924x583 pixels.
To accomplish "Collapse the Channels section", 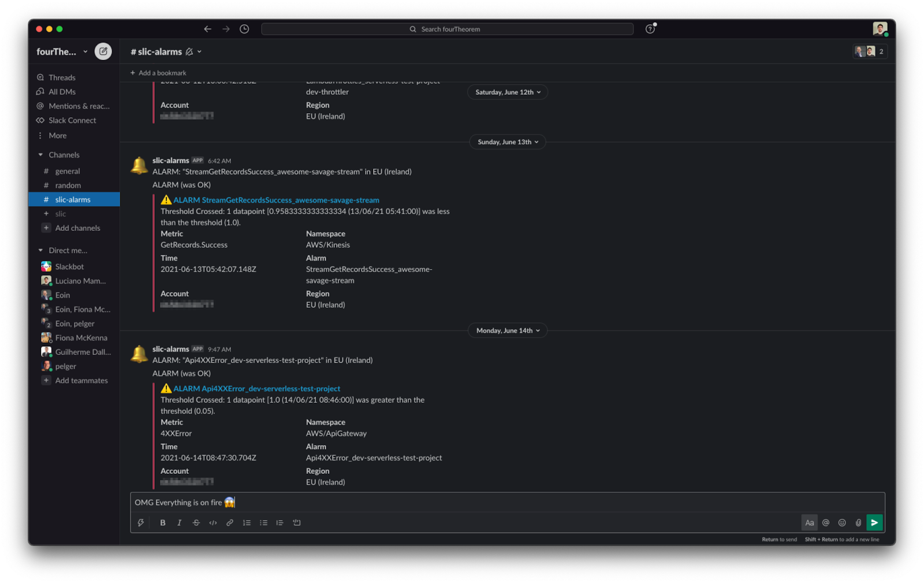I will coord(40,155).
